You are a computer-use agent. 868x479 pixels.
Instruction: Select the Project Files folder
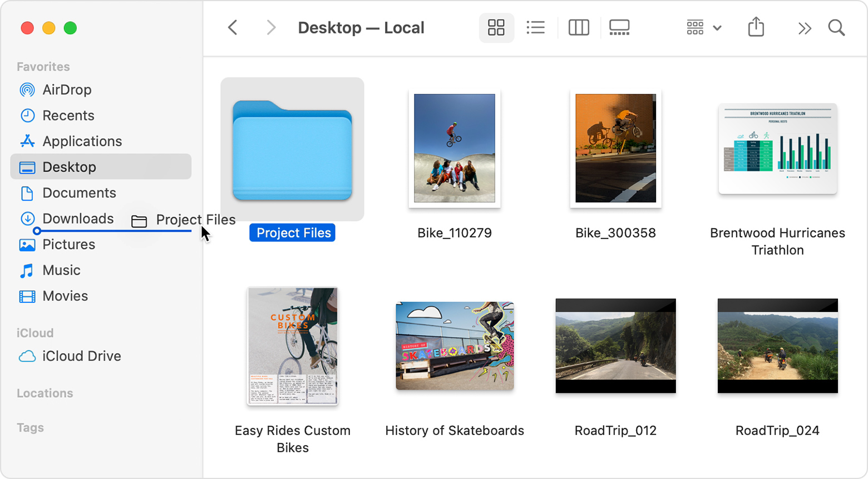(x=292, y=150)
